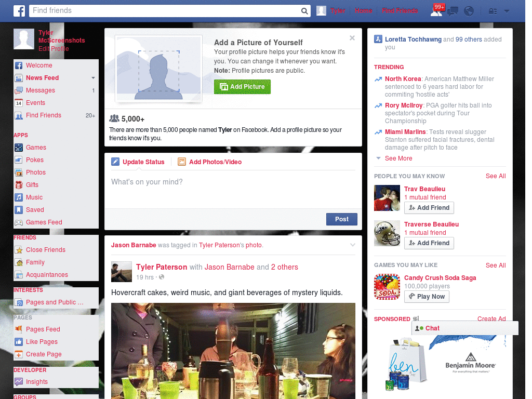Click the Facebook logo icon
Screen dimensions: 532x399
pos(19,11)
